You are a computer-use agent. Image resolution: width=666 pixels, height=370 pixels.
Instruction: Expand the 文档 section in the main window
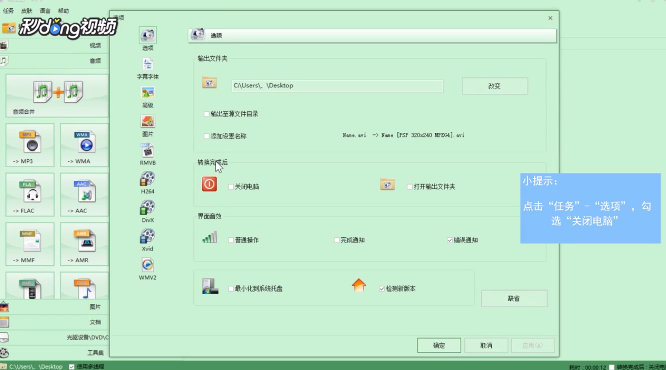point(54,322)
